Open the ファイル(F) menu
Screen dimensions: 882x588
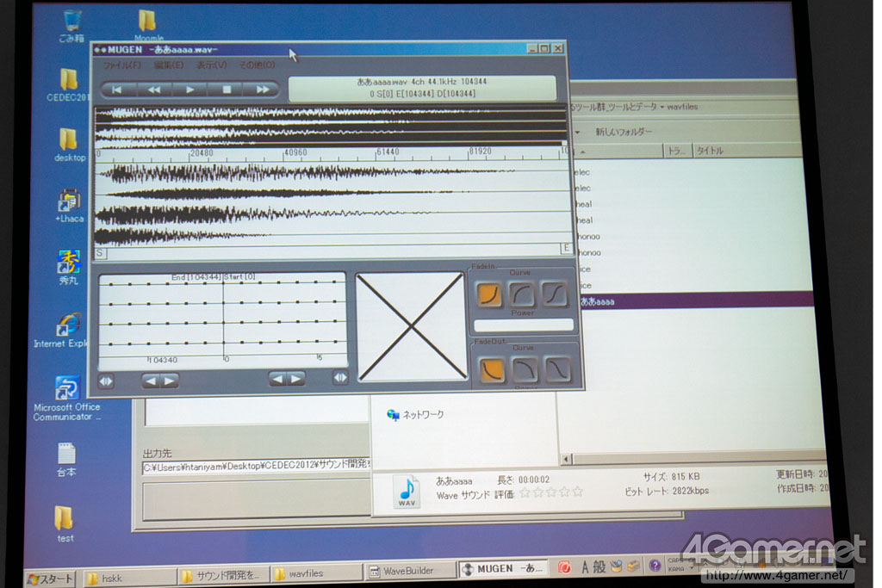(x=121, y=65)
